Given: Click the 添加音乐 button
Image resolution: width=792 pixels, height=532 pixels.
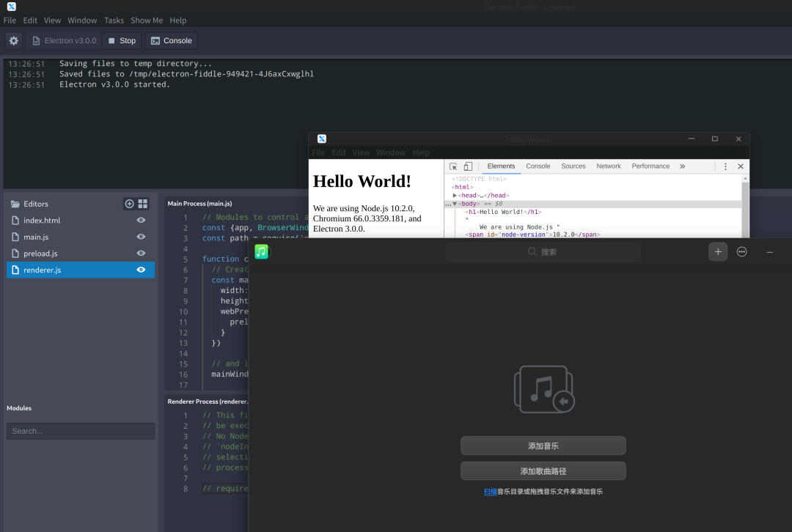Looking at the screenshot, I should tap(543, 446).
